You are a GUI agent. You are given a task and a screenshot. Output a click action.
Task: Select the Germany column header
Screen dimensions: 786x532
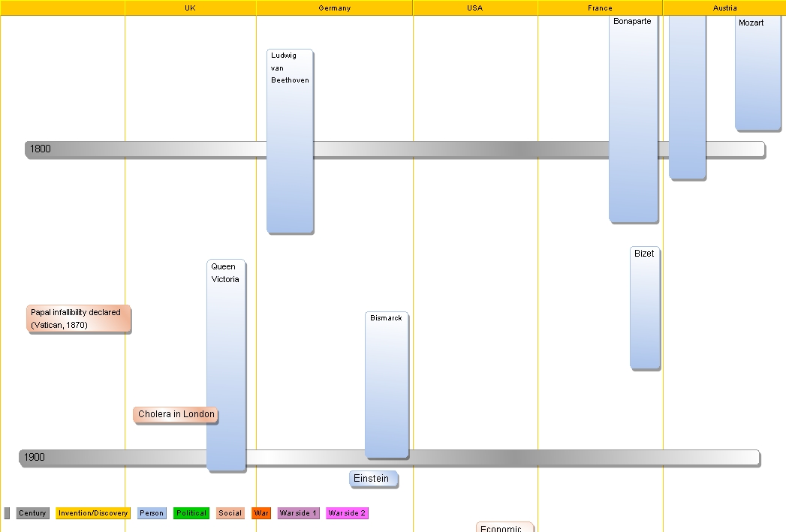tap(334, 8)
